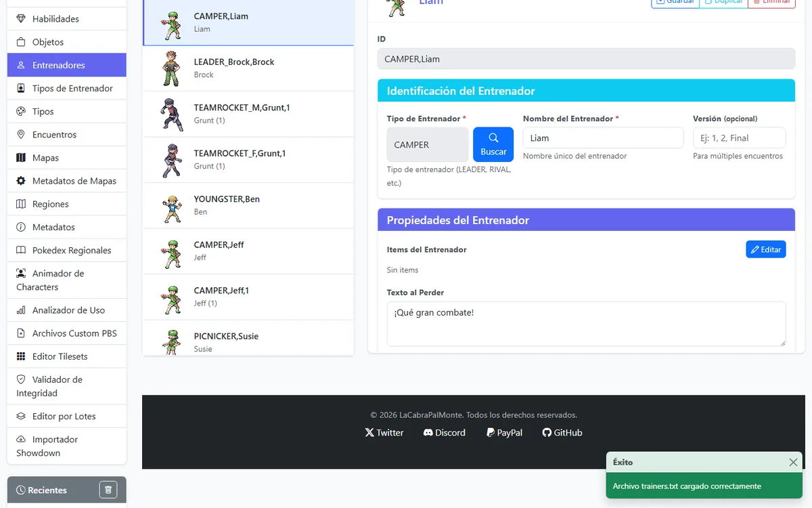The image size is (812, 508).
Task: Click the ID field showing CAMPER,Liam
Action: (x=587, y=59)
